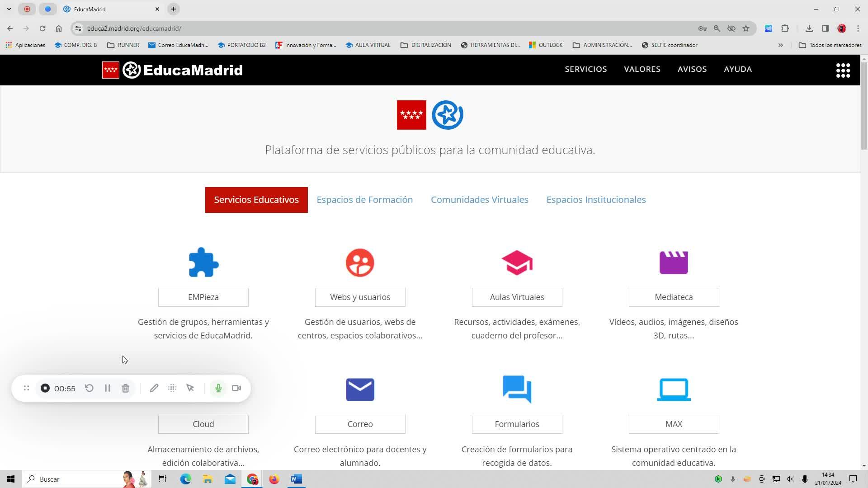The width and height of the screenshot is (868, 488).
Task: Click the Cloud button
Action: (203, 424)
